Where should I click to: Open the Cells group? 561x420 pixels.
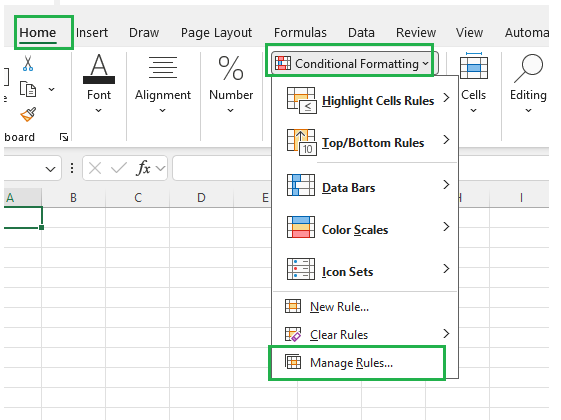pos(473,84)
